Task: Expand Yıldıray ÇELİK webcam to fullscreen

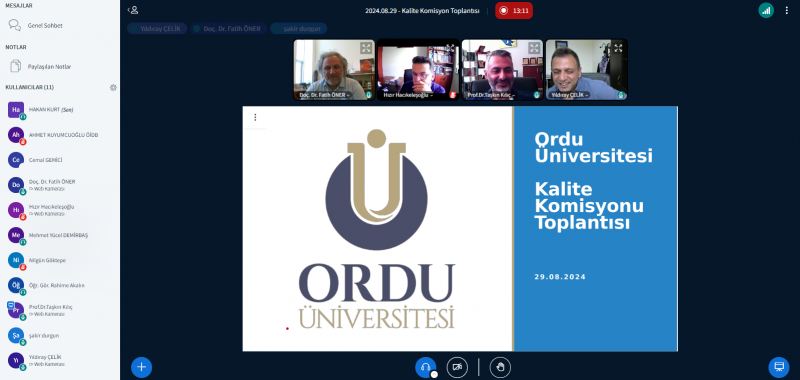Action: pyautogui.click(x=618, y=48)
